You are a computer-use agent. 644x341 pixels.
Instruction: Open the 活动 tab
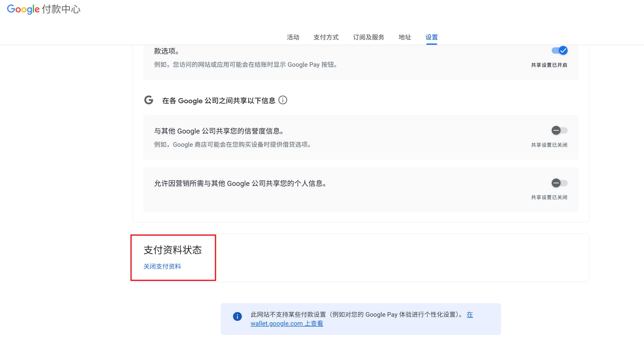point(293,37)
